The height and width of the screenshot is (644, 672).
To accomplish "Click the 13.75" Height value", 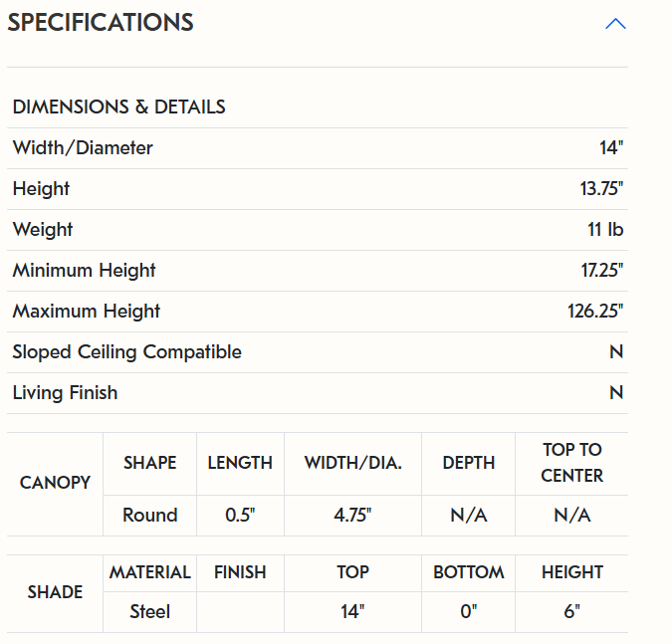I will [601, 189].
